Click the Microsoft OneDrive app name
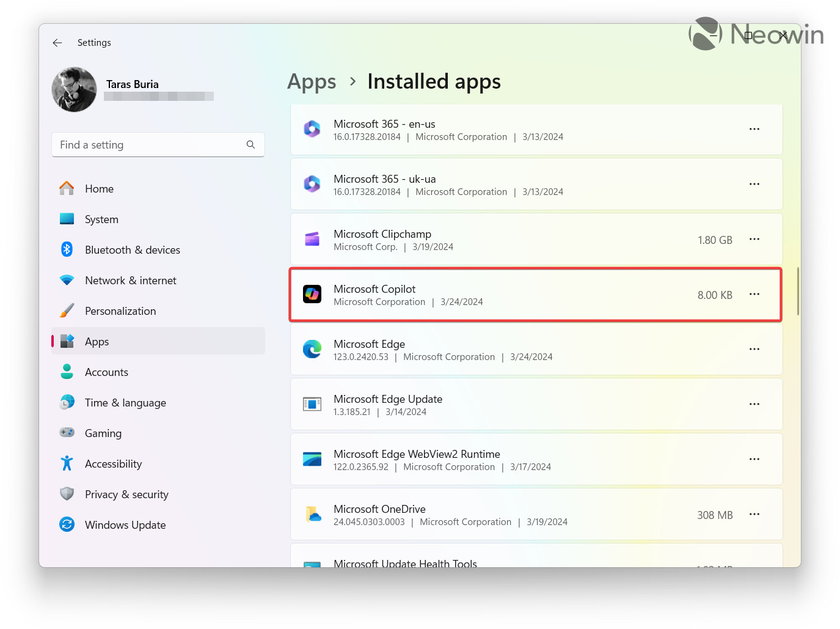840x629 pixels. pos(379,509)
